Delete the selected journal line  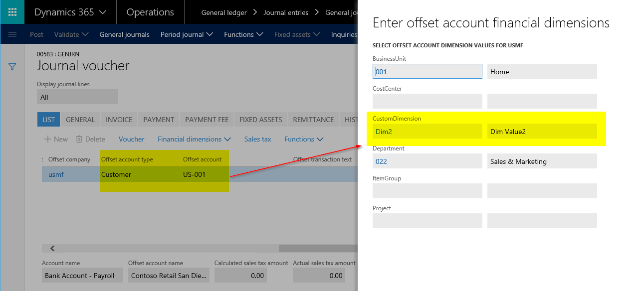[x=90, y=139]
